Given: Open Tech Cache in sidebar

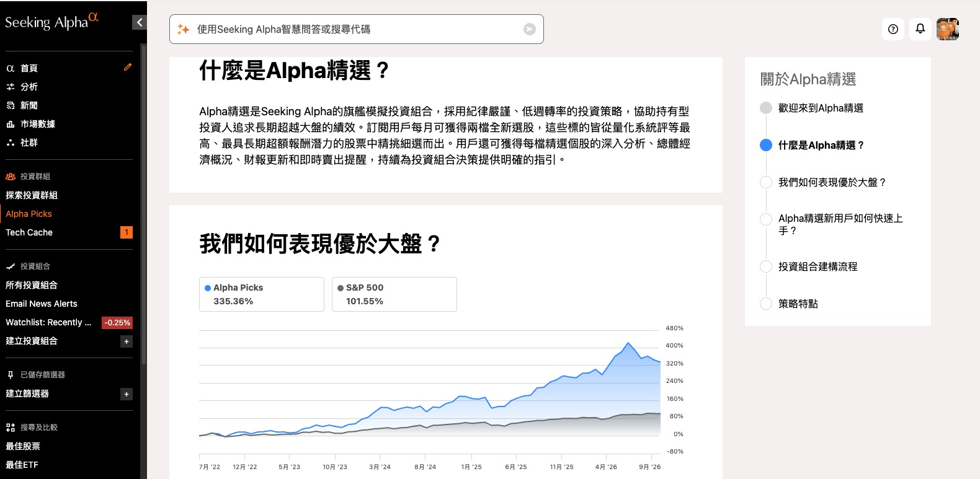Looking at the screenshot, I should click(x=29, y=232).
